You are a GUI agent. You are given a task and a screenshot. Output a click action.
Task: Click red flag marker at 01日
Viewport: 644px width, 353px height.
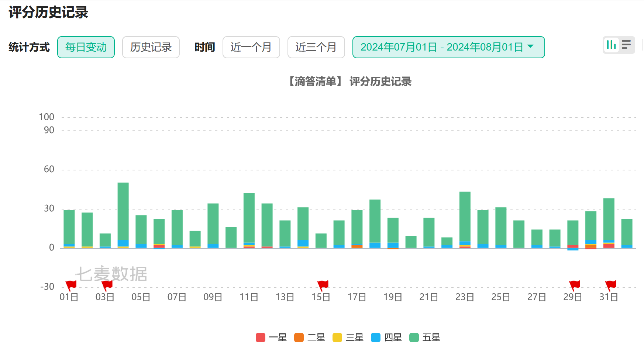(71, 285)
